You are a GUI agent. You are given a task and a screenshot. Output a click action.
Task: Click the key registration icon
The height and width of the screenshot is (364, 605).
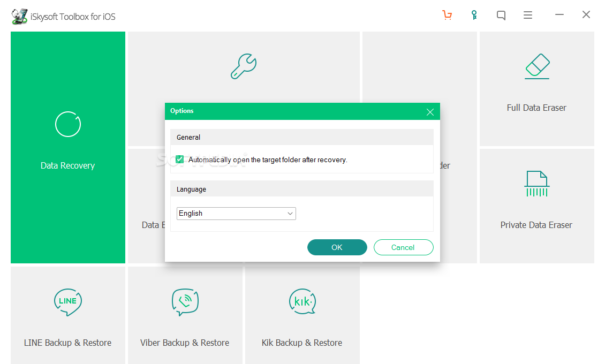(x=474, y=15)
